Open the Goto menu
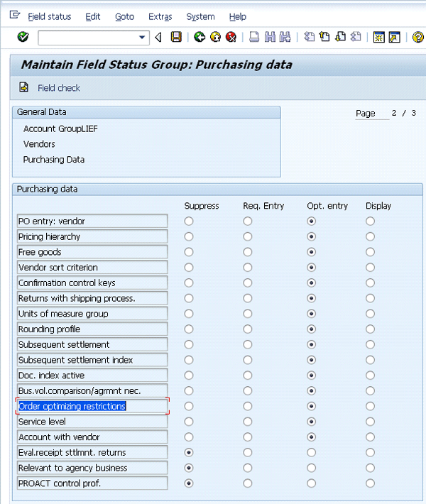426x504 pixels. coord(124,17)
